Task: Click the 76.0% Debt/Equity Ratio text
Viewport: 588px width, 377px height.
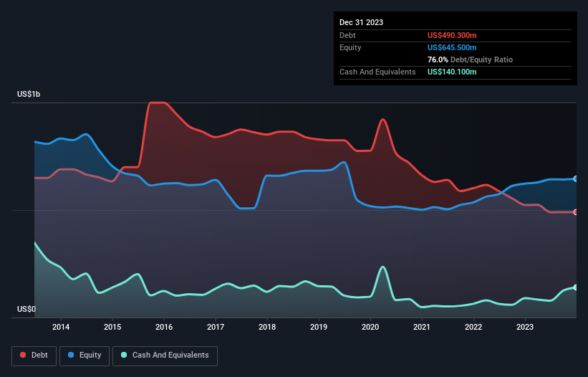Action: [470, 59]
